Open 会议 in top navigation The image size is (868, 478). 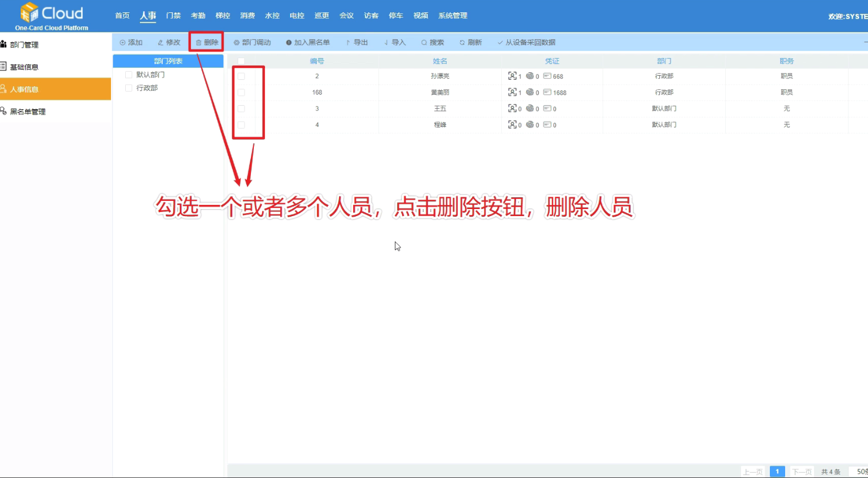(347, 16)
